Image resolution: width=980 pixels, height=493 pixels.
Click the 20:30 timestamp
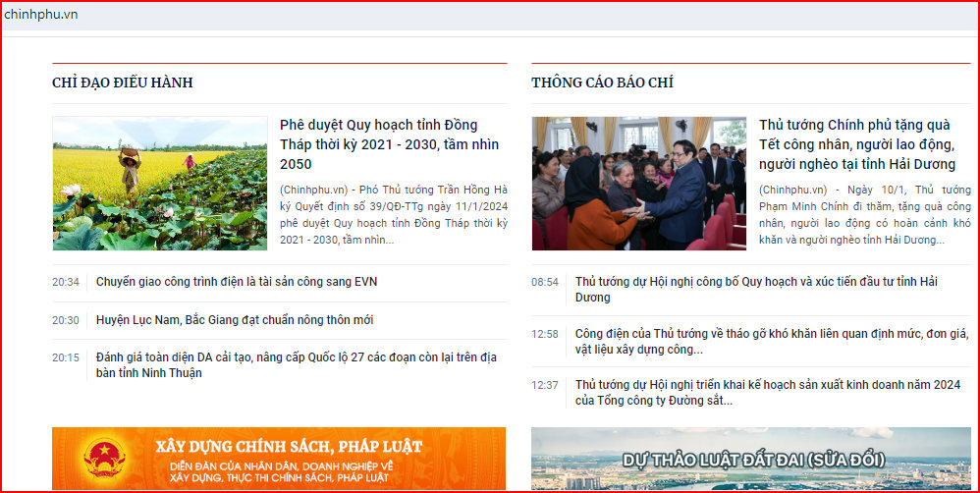(66, 320)
